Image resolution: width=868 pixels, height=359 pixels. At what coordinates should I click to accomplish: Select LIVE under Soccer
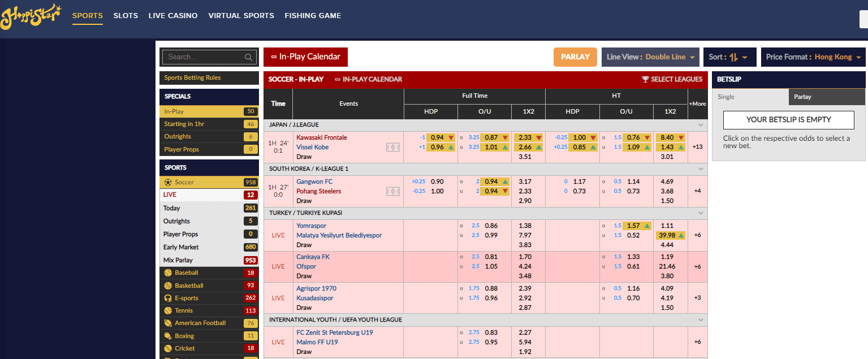tap(209, 194)
